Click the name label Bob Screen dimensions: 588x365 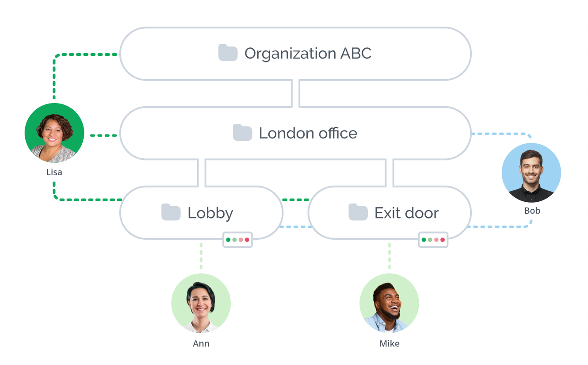(x=532, y=211)
